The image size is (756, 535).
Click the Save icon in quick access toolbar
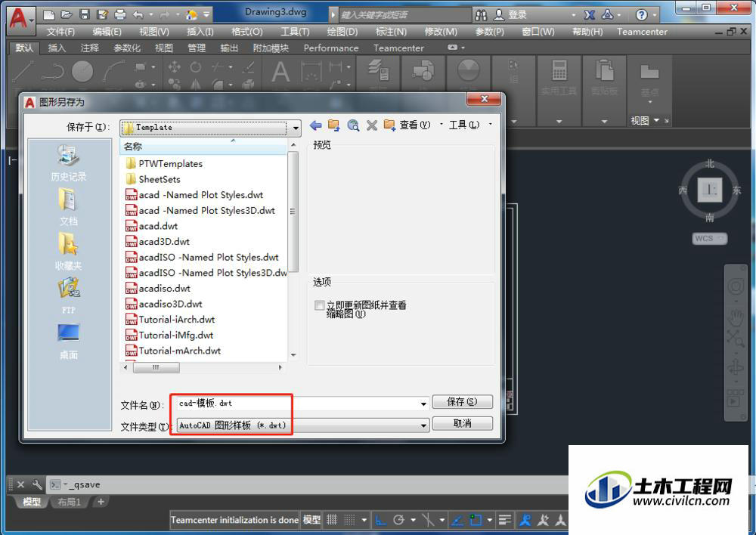85,14
